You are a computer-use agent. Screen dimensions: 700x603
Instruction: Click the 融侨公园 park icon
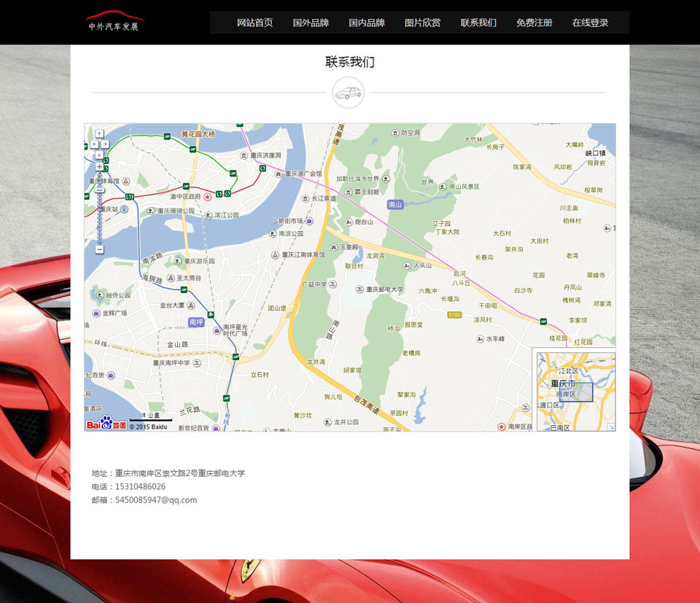coord(100,295)
